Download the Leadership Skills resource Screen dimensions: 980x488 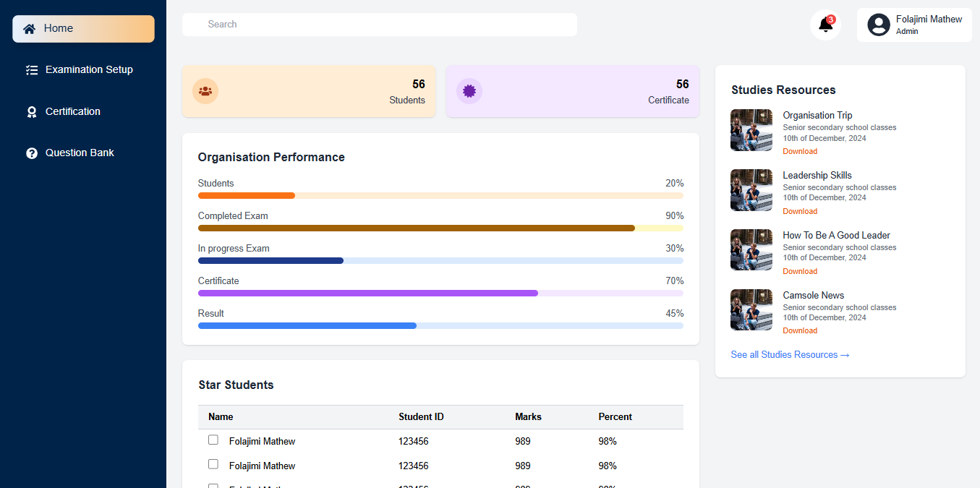tap(800, 212)
